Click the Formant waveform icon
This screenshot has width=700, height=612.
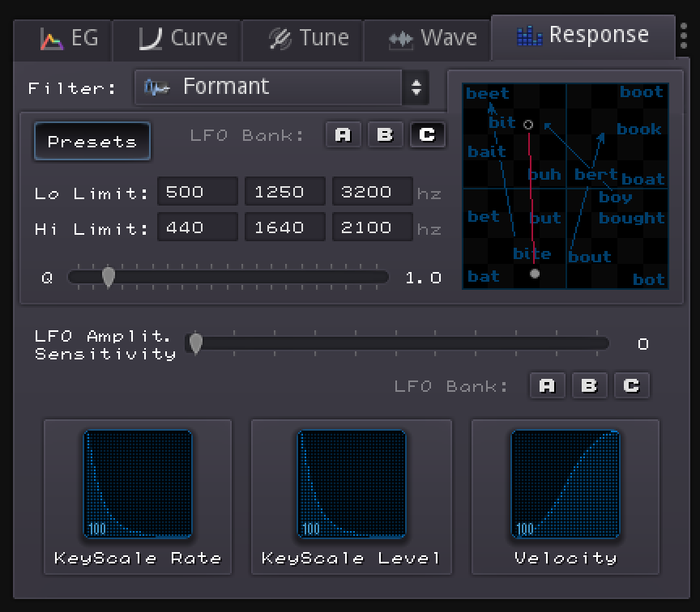click(x=156, y=87)
